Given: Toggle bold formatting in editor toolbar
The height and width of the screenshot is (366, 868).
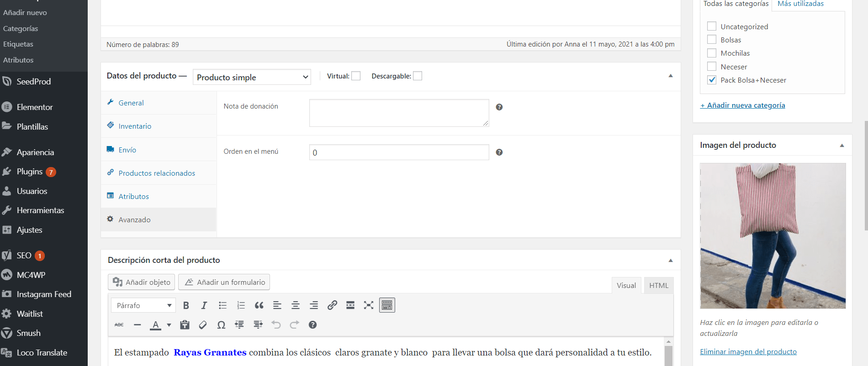Looking at the screenshot, I should point(186,305).
